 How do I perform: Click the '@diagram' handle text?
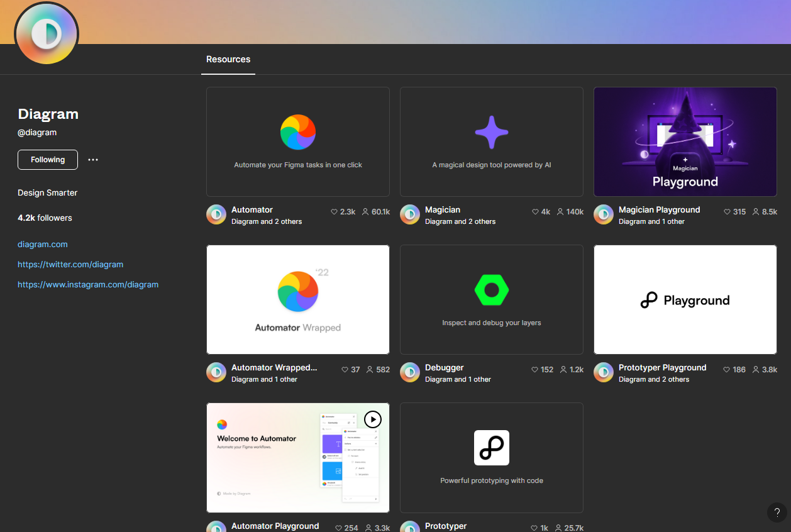coord(37,133)
